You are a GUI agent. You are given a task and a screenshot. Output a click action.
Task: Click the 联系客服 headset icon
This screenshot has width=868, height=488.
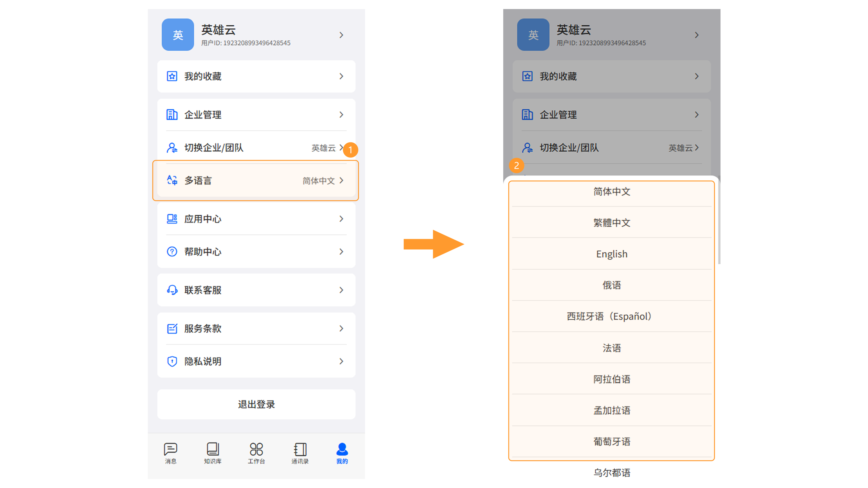[172, 290]
